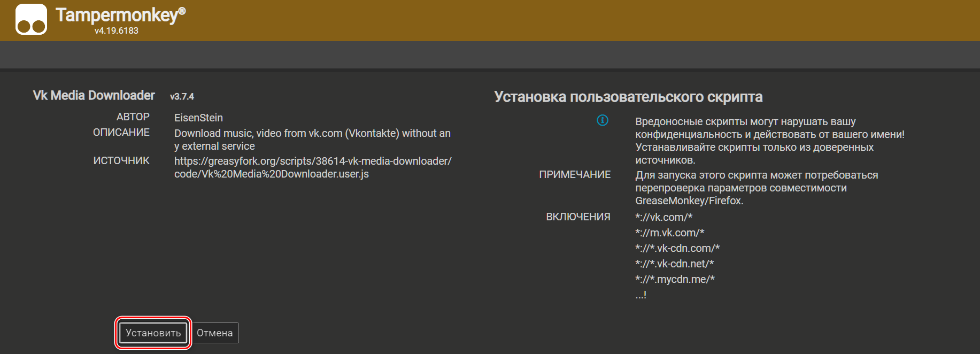Click the script version v3.7.4

click(x=182, y=97)
